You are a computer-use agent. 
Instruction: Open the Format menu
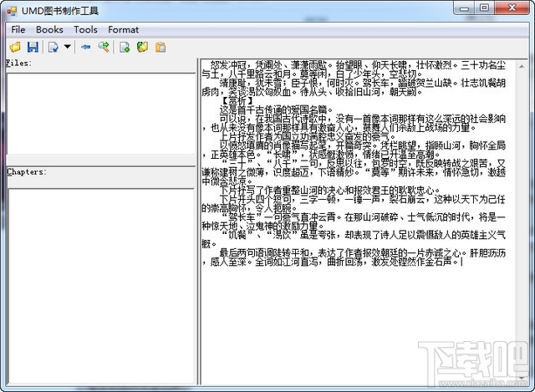tap(123, 30)
